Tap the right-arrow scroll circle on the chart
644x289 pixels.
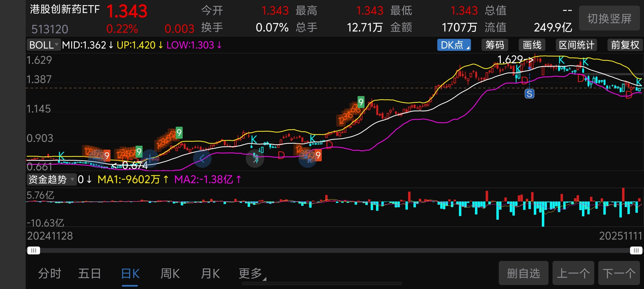(255, 159)
